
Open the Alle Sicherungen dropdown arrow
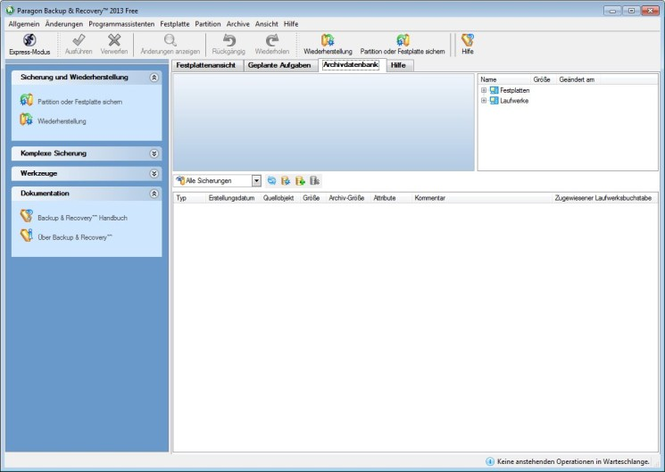(256, 181)
